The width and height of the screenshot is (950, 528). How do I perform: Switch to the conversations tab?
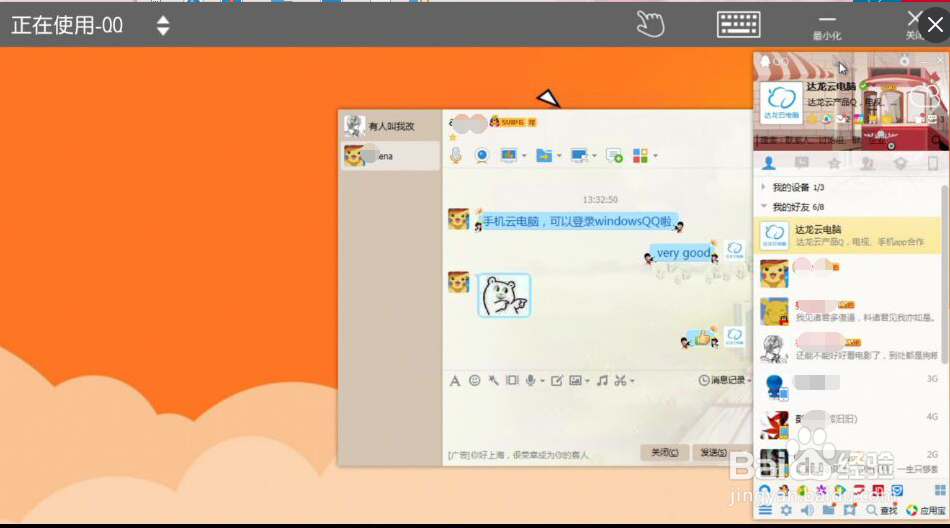point(802,163)
